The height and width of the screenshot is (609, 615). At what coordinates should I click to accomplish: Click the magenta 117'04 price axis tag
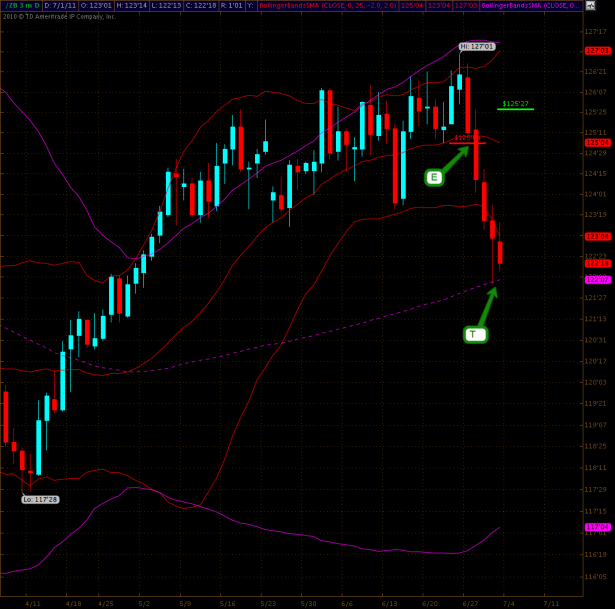pyautogui.click(x=597, y=526)
